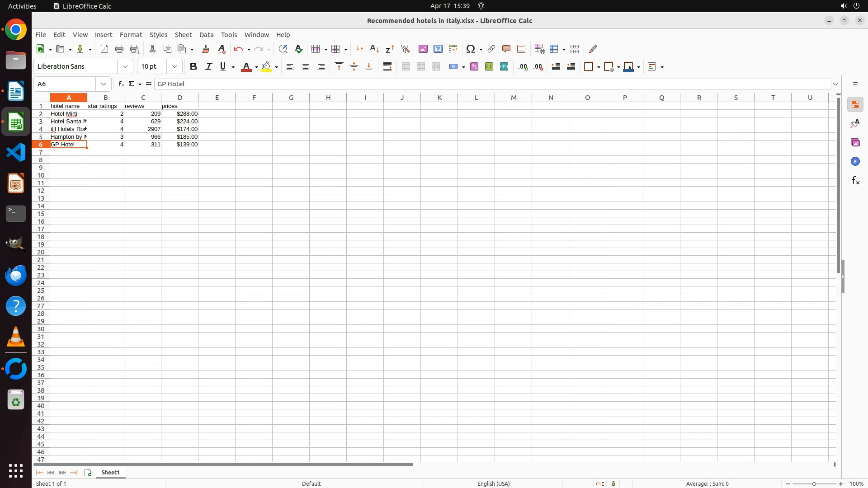Open the Data menu

(206, 35)
